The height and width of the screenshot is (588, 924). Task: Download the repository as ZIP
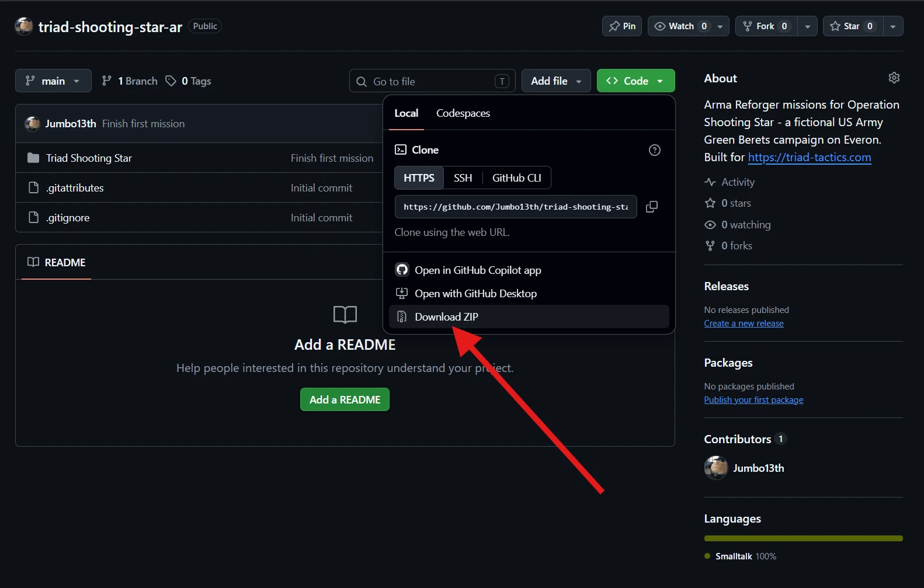[529, 316]
